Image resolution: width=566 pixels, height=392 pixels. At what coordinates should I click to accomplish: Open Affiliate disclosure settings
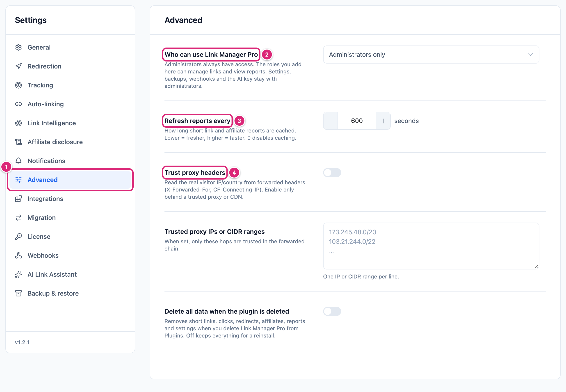pos(70,142)
